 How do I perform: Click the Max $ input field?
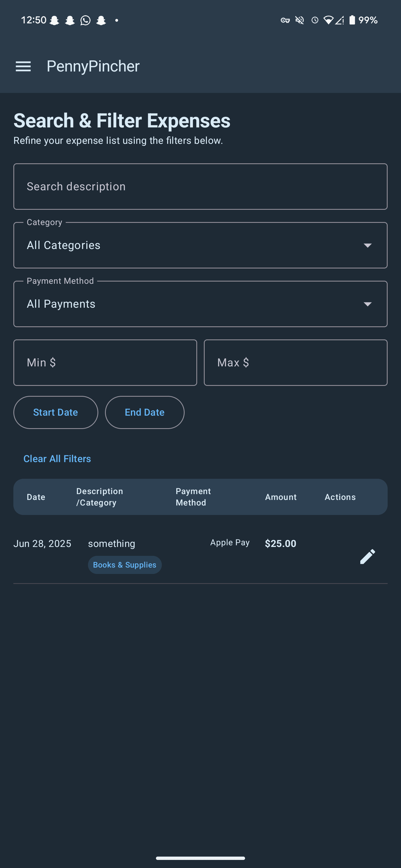point(295,363)
